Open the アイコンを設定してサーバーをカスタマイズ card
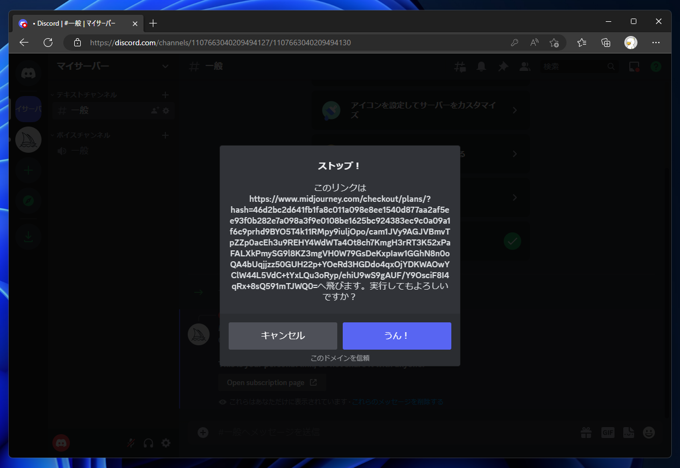Viewport: 680px width, 468px height. coord(420,110)
